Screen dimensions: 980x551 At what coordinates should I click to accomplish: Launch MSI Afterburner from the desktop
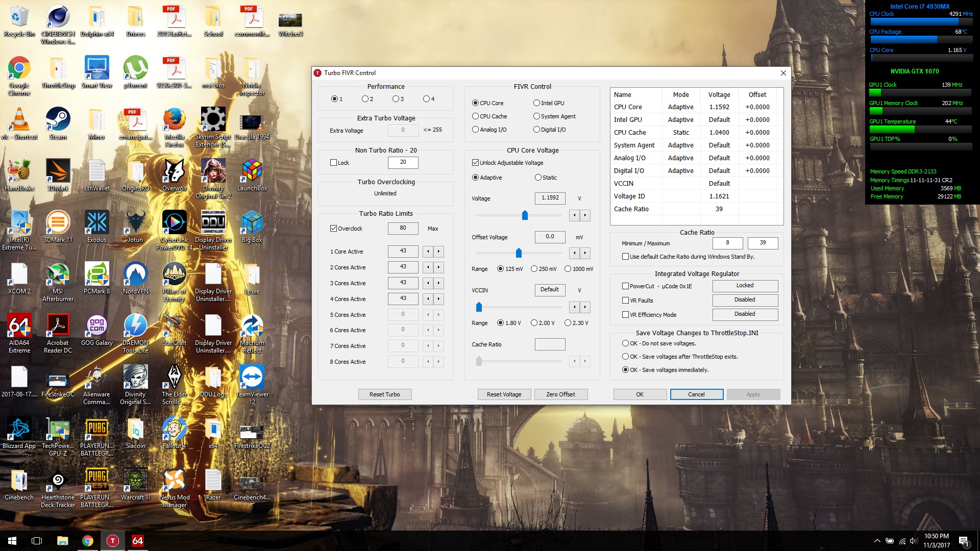[58, 282]
